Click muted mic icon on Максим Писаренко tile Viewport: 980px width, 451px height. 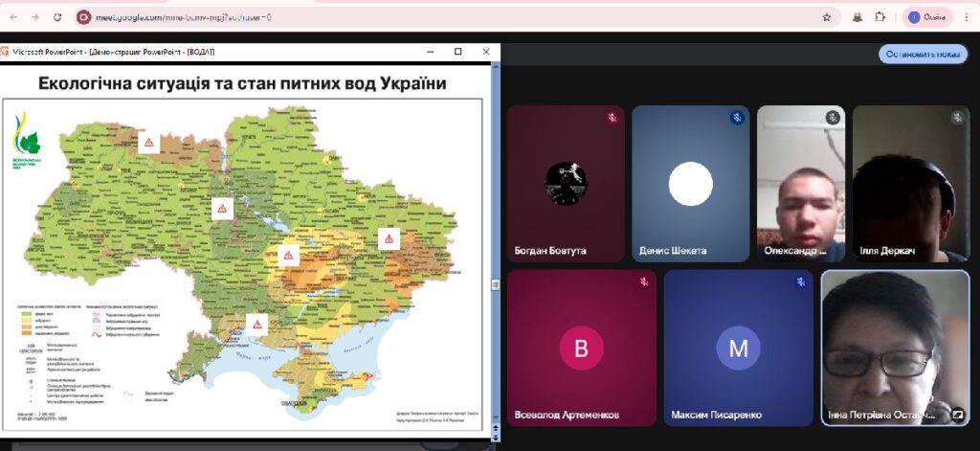click(x=800, y=282)
